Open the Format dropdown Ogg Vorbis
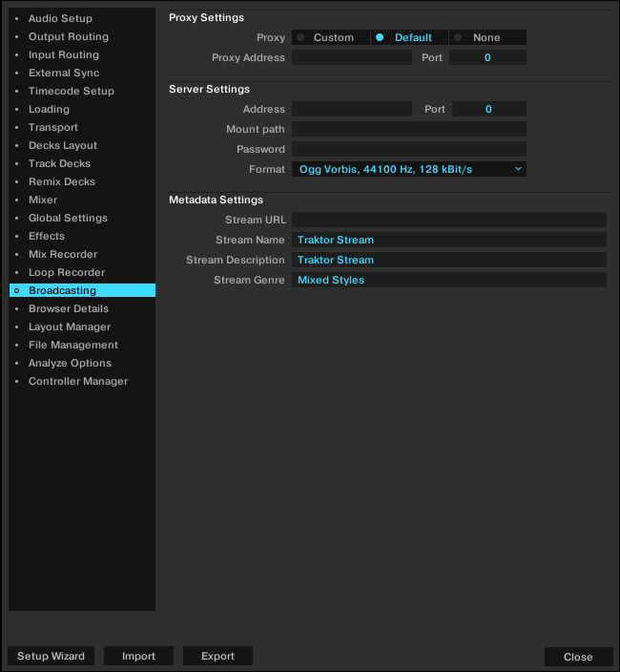 click(409, 169)
